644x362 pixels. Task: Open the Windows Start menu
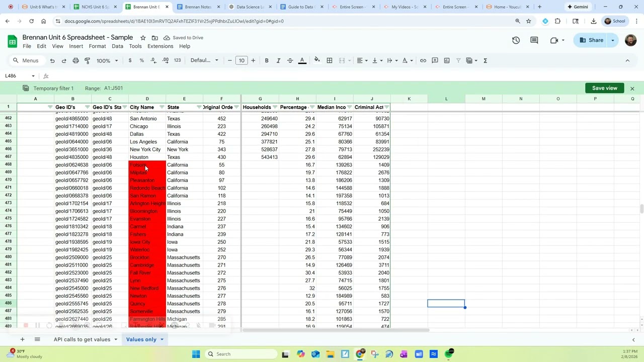point(196,354)
